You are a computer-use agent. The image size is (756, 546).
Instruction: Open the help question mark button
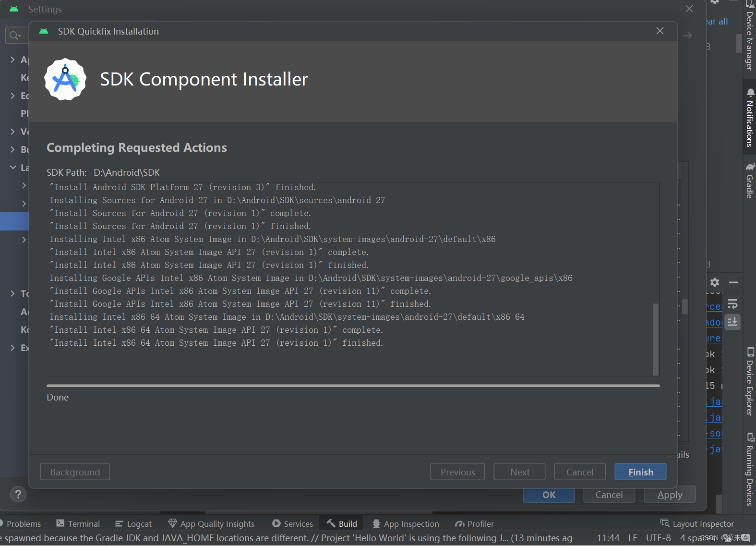click(x=18, y=494)
